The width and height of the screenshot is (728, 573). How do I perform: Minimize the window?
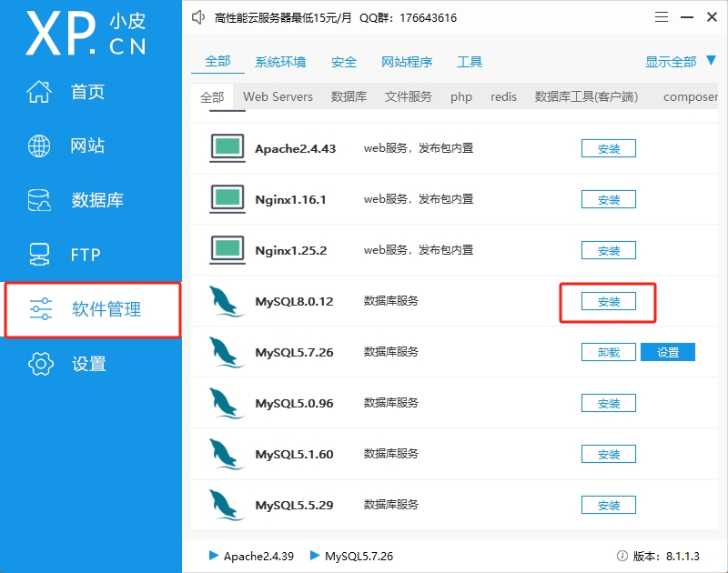pyautogui.click(x=687, y=17)
